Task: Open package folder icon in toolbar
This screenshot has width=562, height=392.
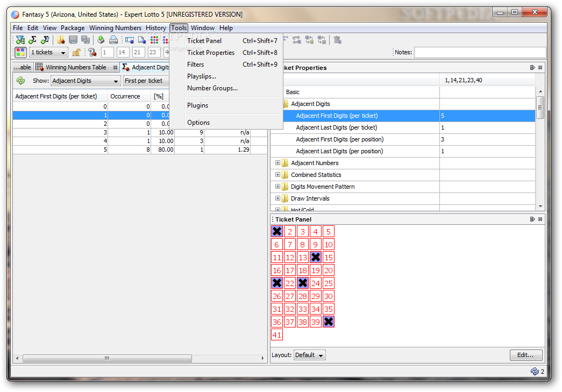Action: point(61,40)
